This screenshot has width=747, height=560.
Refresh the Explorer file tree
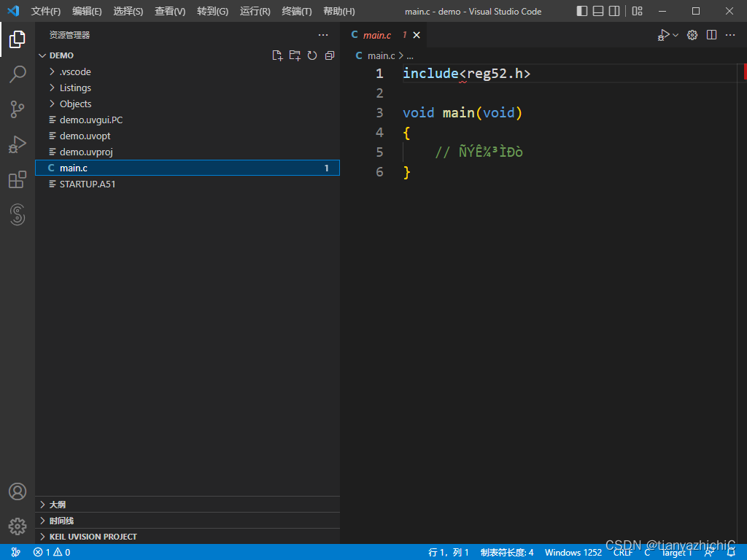[312, 55]
